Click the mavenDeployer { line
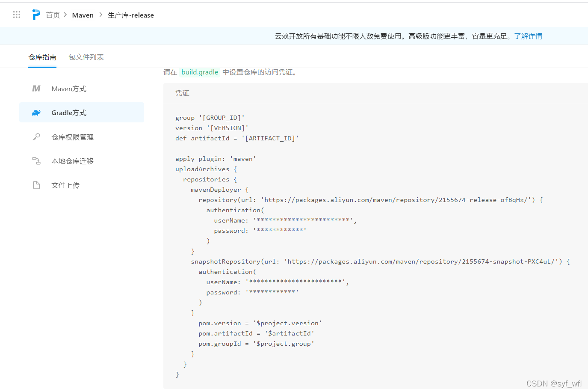 click(220, 190)
